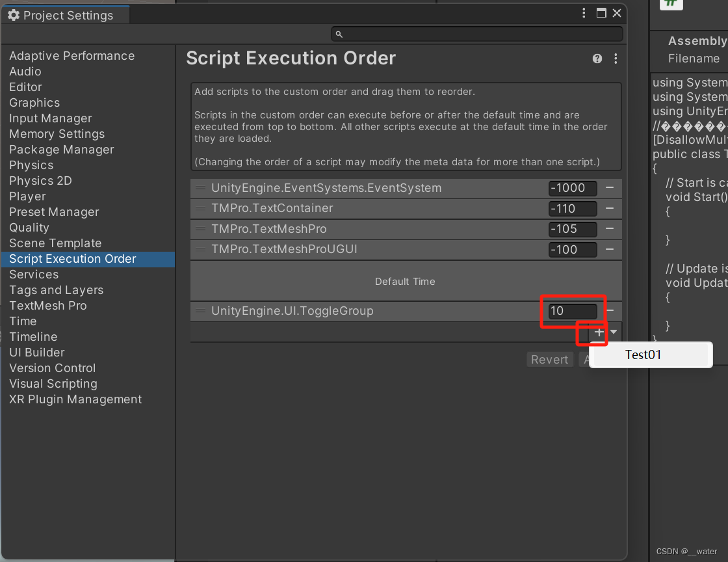The width and height of the screenshot is (728, 562).
Task: Click the Revert button
Action: tap(549, 359)
